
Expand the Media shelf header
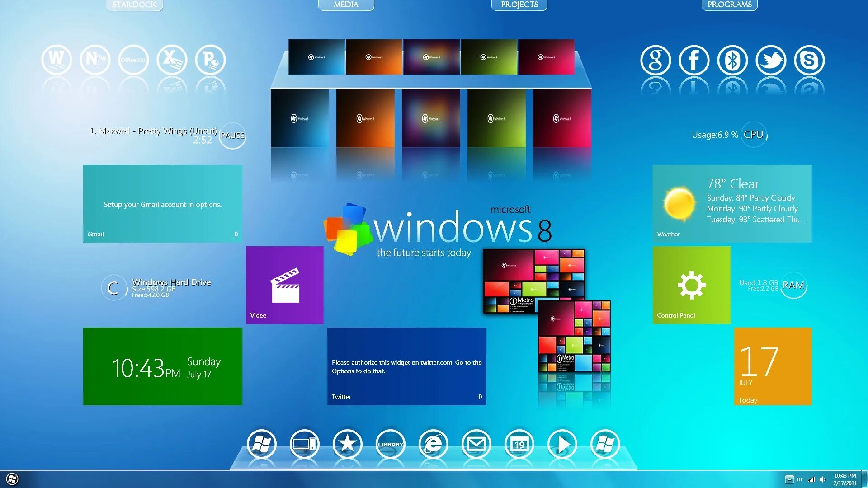pyautogui.click(x=346, y=5)
